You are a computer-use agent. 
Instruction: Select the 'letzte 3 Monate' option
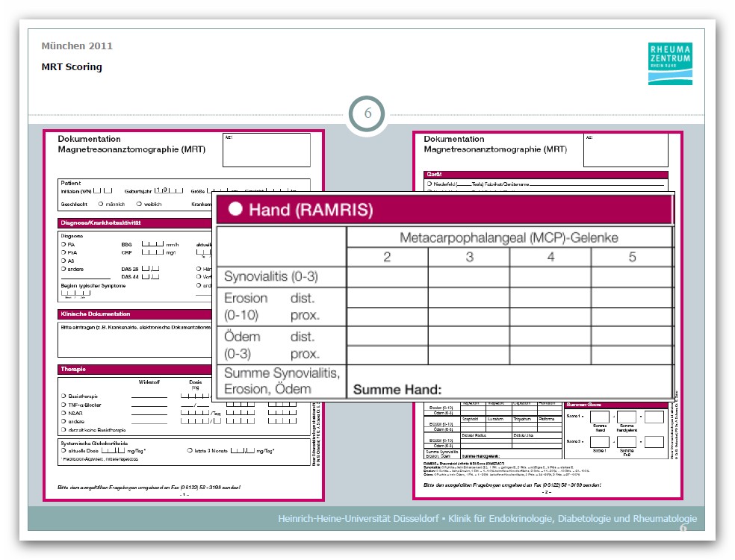(190, 450)
